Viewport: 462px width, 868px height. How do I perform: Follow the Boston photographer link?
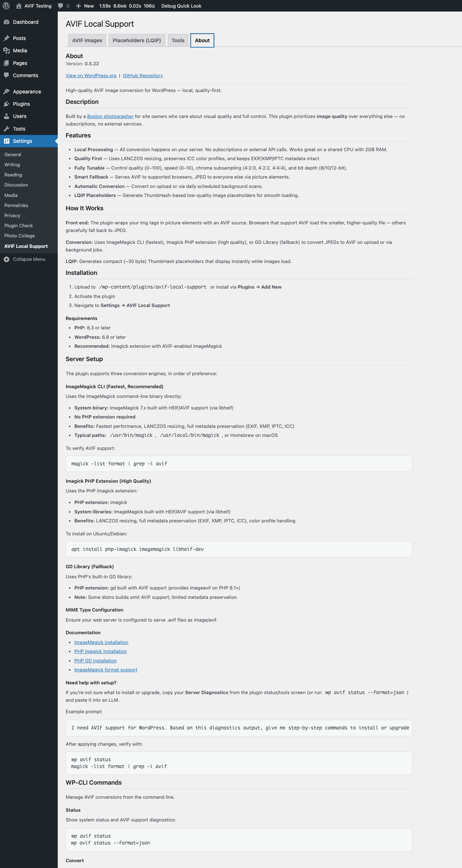click(110, 117)
